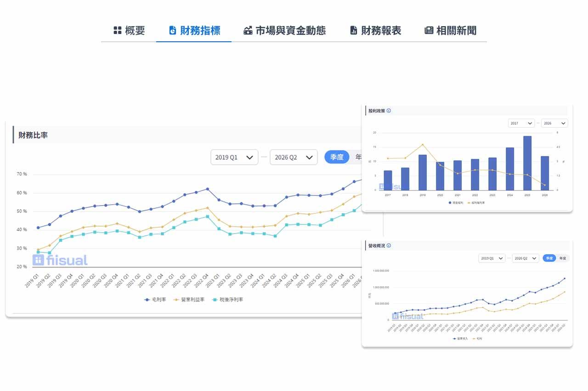Open the 2026 Q2 dropdown in 營收概況

click(526, 258)
